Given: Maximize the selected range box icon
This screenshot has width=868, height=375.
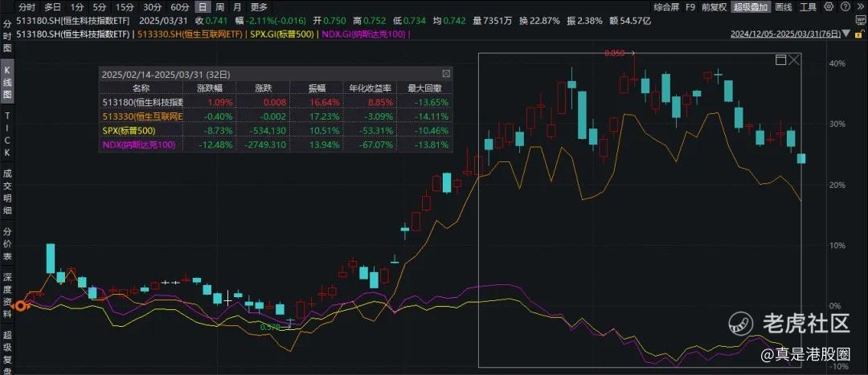Looking at the screenshot, I should (x=780, y=59).
